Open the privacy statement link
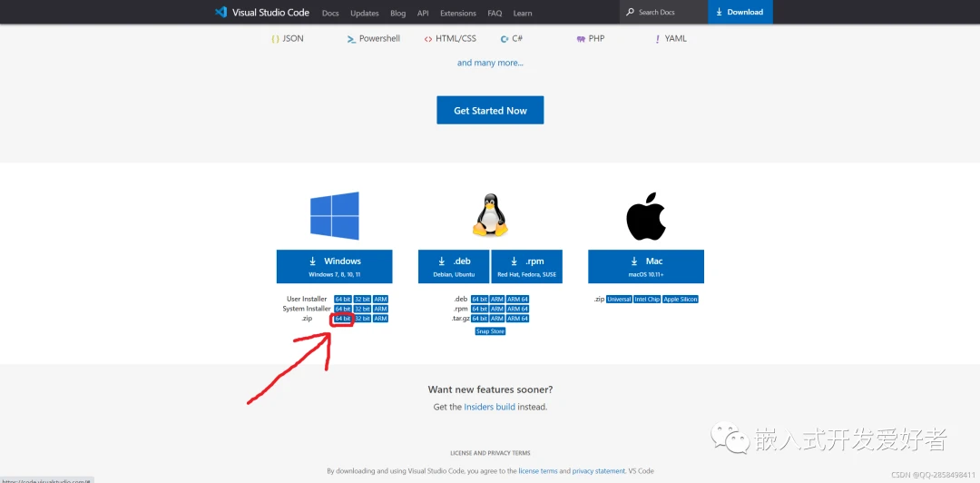This screenshot has height=483, width=980. click(599, 471)
